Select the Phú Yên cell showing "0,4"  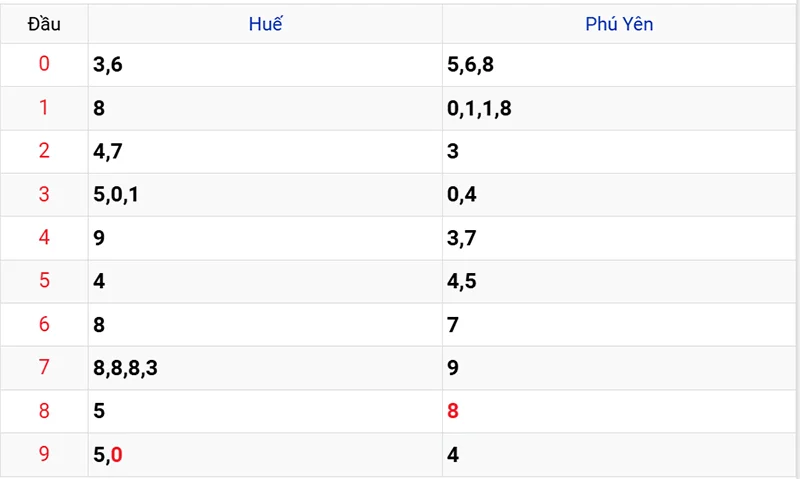pos(462,195)
